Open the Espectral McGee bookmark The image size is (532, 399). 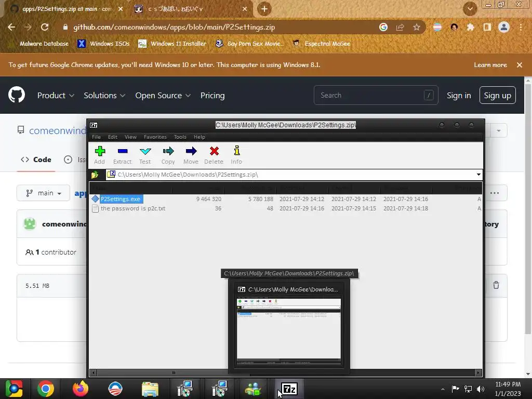[x=321, y=44]
